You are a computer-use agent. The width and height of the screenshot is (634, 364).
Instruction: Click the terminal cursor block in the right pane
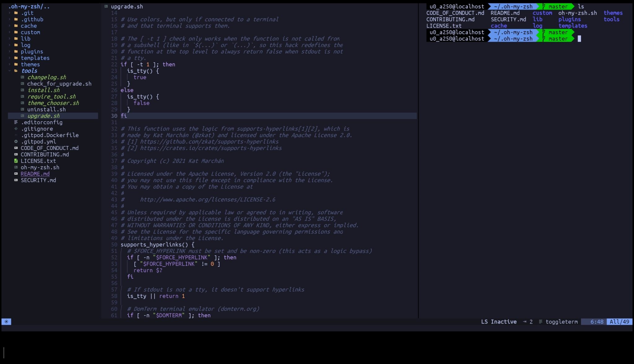(x=580, y=39)
